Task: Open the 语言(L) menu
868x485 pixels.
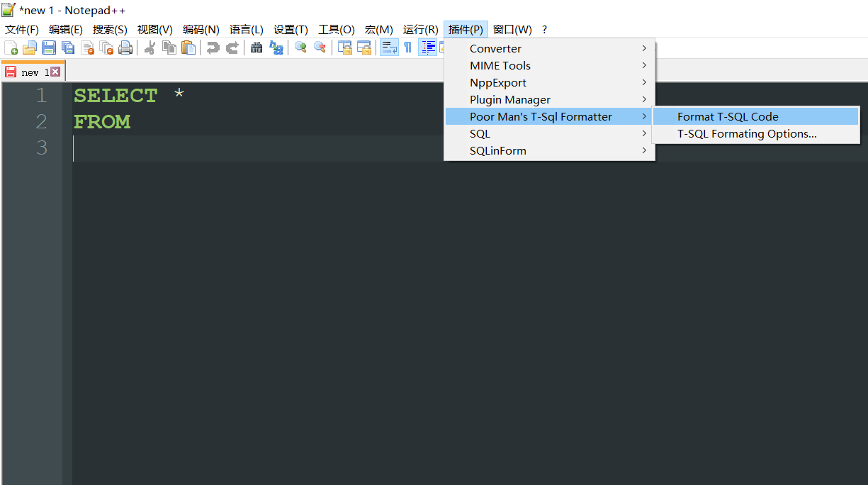Action: (x=247, y=29)
